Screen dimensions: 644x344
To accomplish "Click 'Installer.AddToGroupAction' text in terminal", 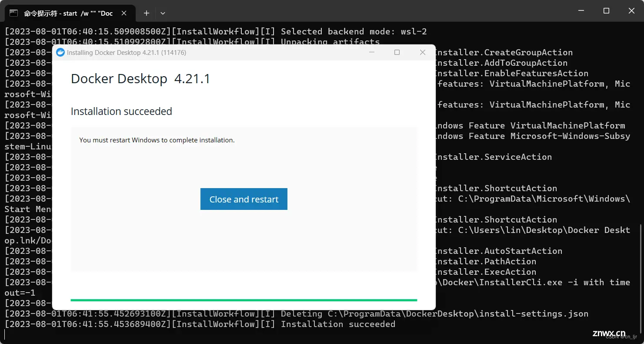I will click(x=501, y=63).
